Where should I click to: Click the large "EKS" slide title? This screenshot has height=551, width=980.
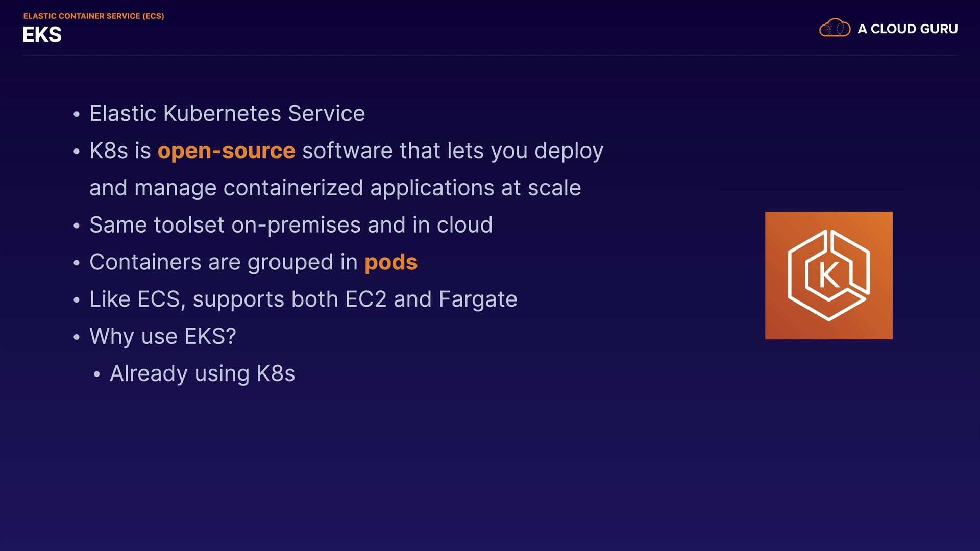tap(42, 35)
